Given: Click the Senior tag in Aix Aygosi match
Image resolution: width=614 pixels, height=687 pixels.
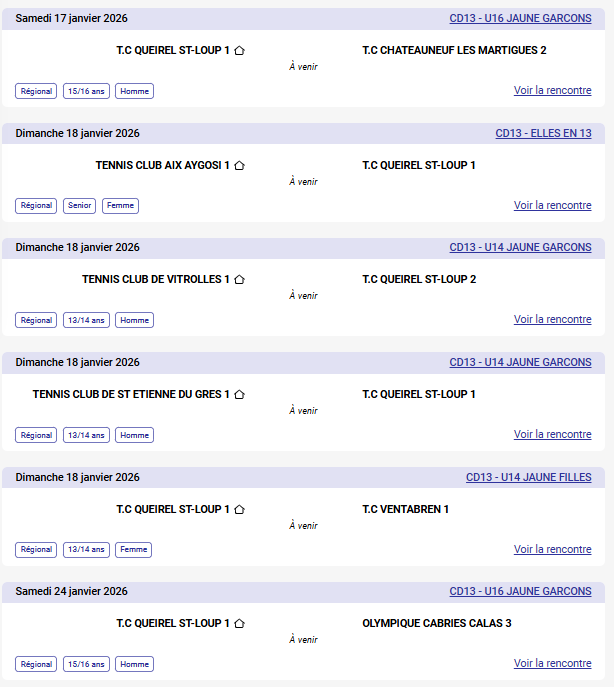Looking at the screenshot, I should pos(80,206).
